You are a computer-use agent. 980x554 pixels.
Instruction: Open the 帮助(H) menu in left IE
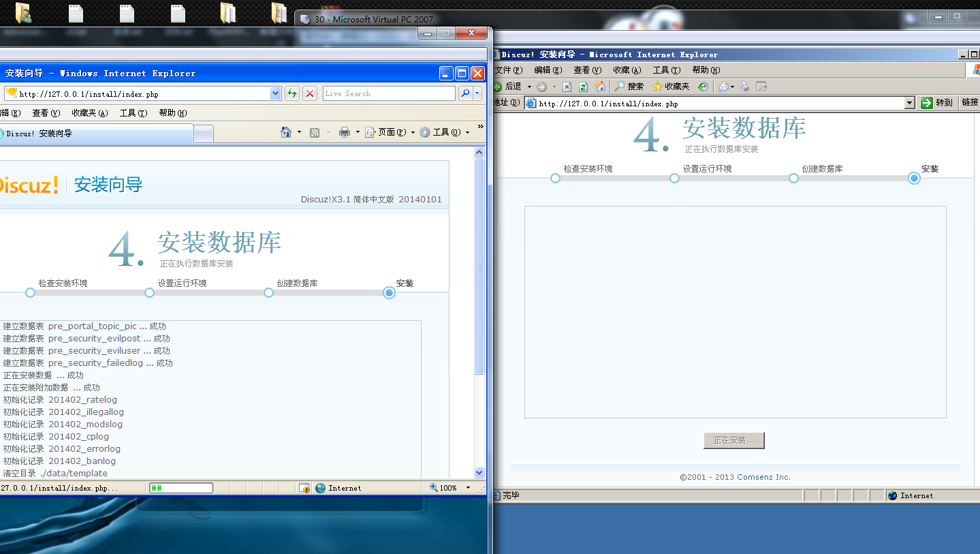172,113
